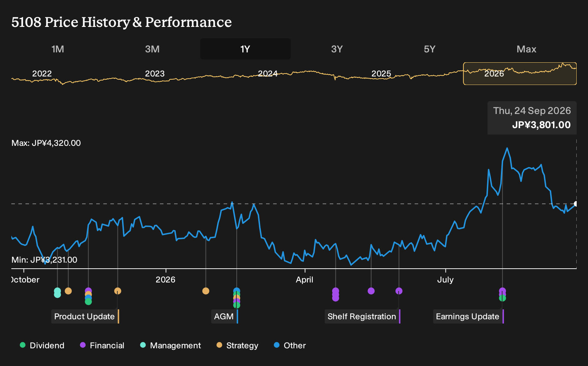Screen dimensions: 588x366
Task: Open the AGM event label
Action: (x=225, y=316)
